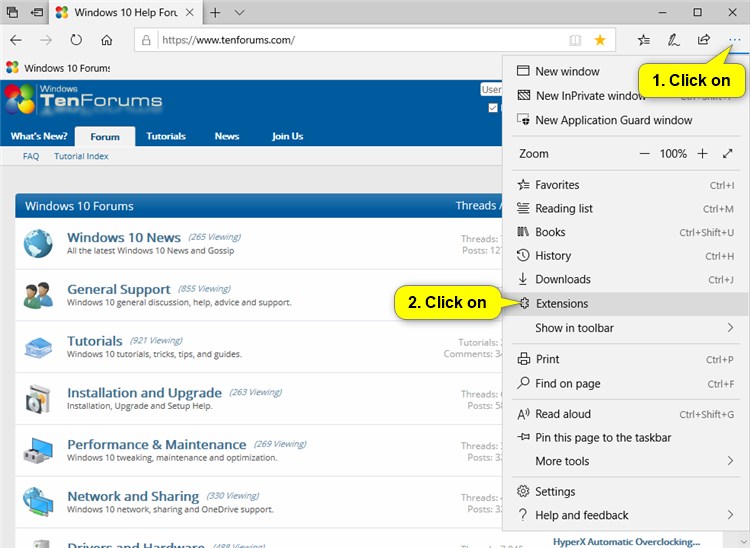750x548 pixels.
Task: Open Reading list from the menu
Action: tap(625, 208)
